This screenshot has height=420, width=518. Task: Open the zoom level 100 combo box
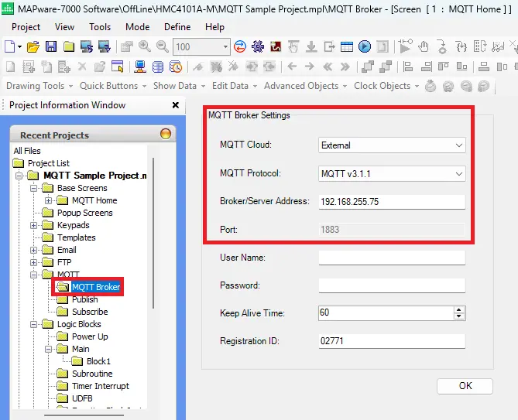click(x=201, y=47)
